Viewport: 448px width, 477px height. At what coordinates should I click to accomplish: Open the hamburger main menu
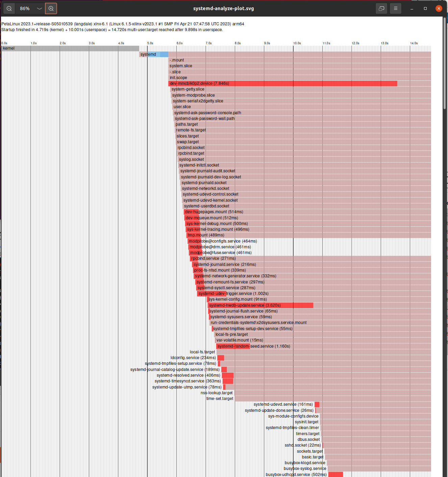click(x=396, y=8)
